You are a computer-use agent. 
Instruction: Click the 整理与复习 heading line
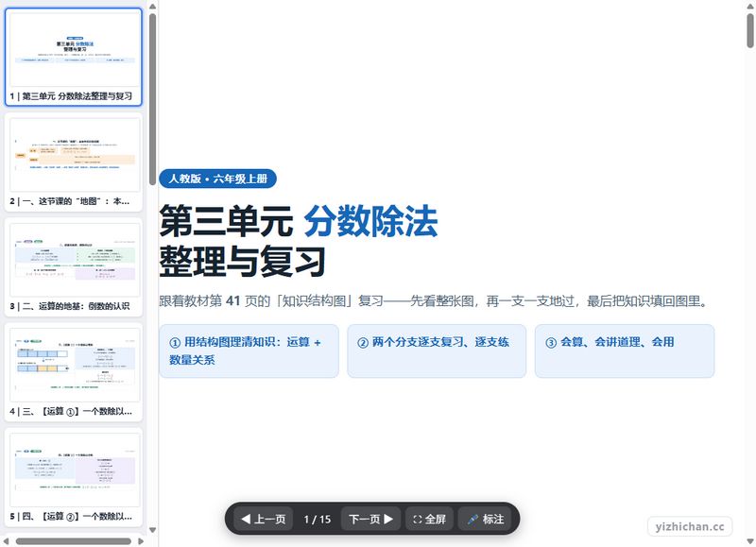click(242, 261)
